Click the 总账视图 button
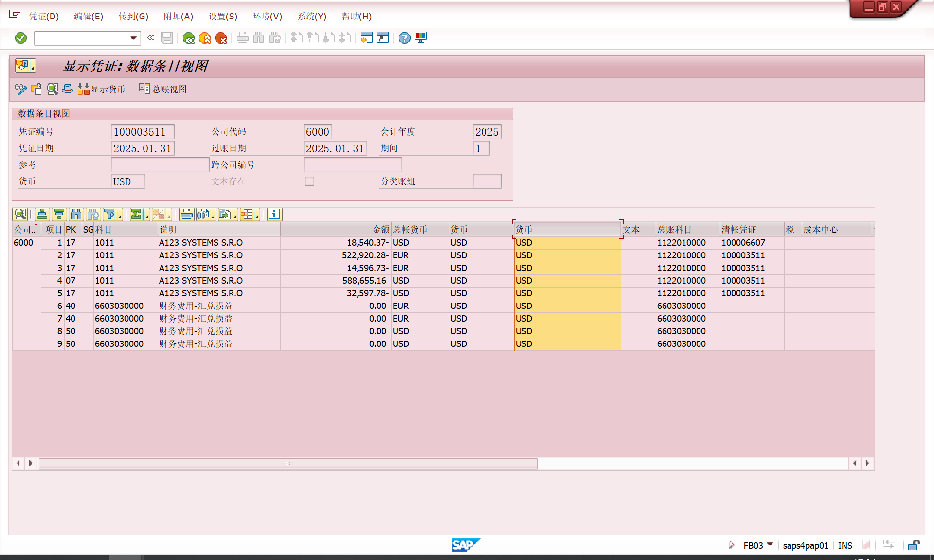Viewport: 934px width, 560px height. [x=163, y=89]
